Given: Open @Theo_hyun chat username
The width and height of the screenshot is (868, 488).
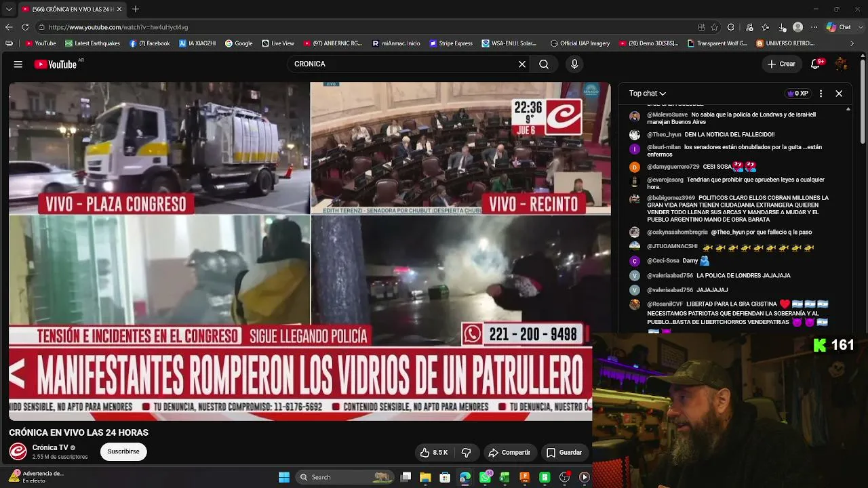Looking at the screenshot, I should [664, 134].
